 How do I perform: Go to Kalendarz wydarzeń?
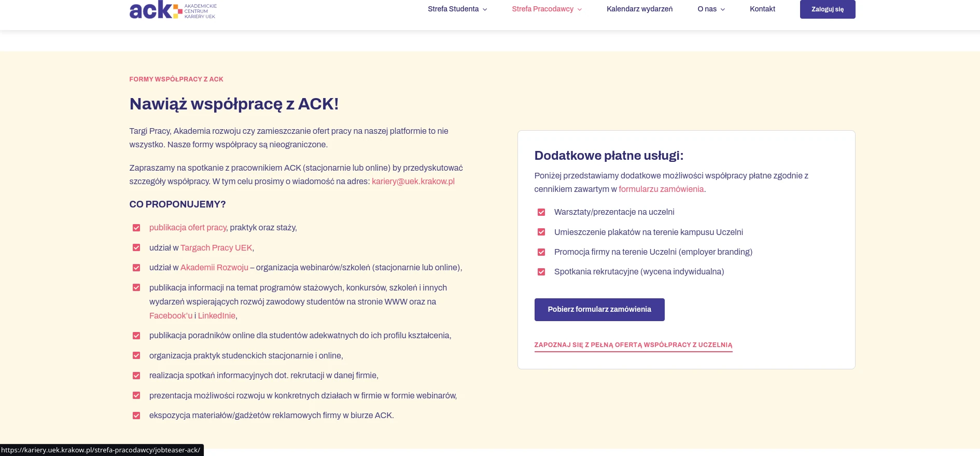pyautogui.click(x=639, y=9)
